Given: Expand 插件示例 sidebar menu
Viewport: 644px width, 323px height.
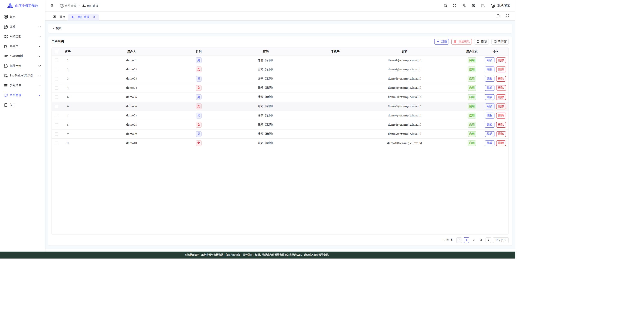Looking at the screenshot, I should [22, 66].
